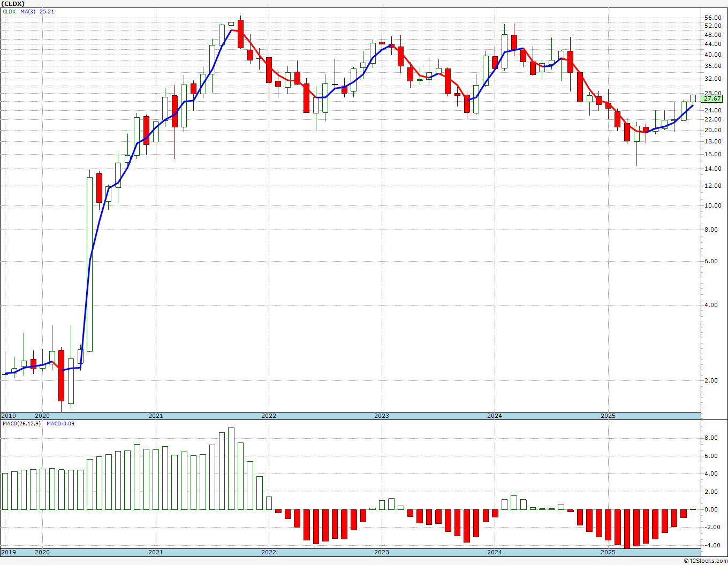This screenshot has height=565, width=728.
Task: Click 2025 on the MACD panel time axis
Action: click(x=608, y=552)
